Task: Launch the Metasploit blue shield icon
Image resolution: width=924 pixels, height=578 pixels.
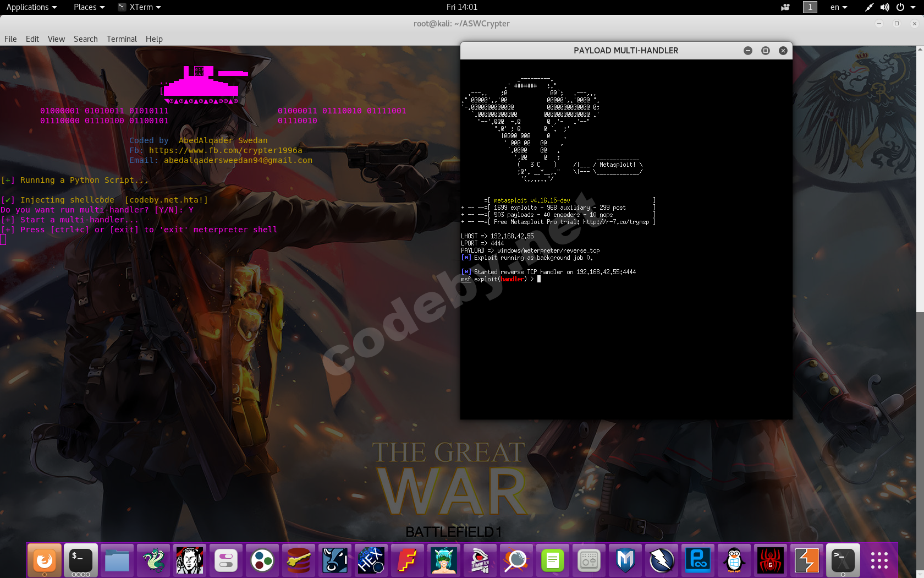Action: pyautogui.click(x=625, y=560)
